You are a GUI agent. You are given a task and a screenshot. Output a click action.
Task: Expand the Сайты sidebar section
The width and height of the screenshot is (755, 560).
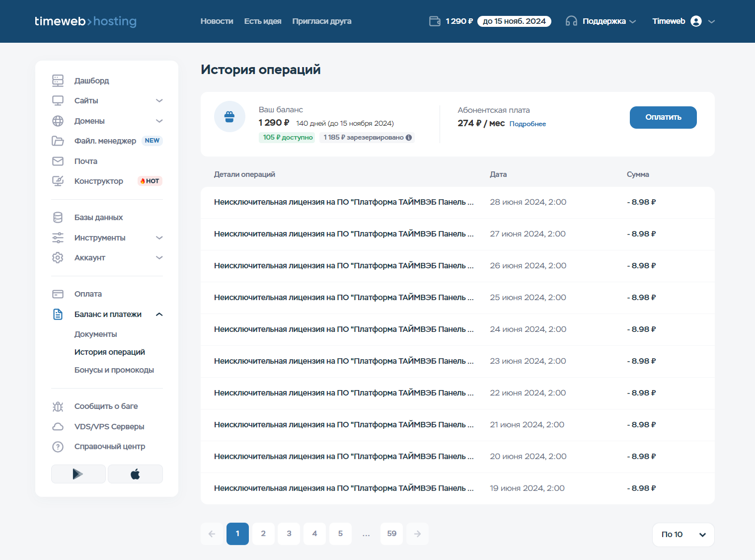click(159, 101)
